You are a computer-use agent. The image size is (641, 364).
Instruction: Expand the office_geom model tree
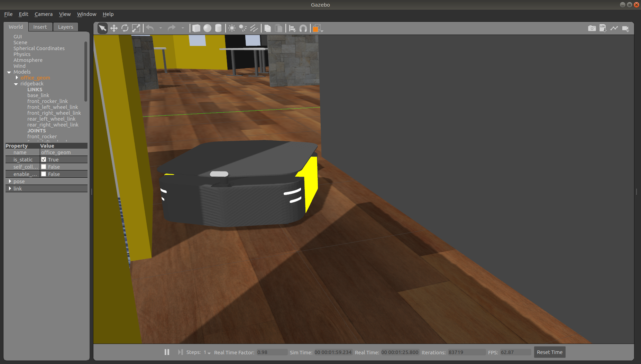17,78
